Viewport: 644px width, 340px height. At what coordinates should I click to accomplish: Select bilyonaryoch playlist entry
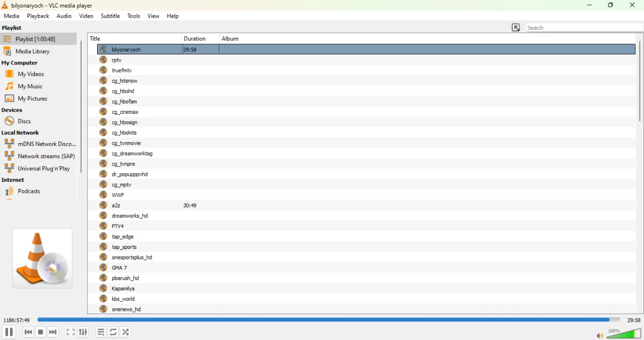tap(366, 49)
